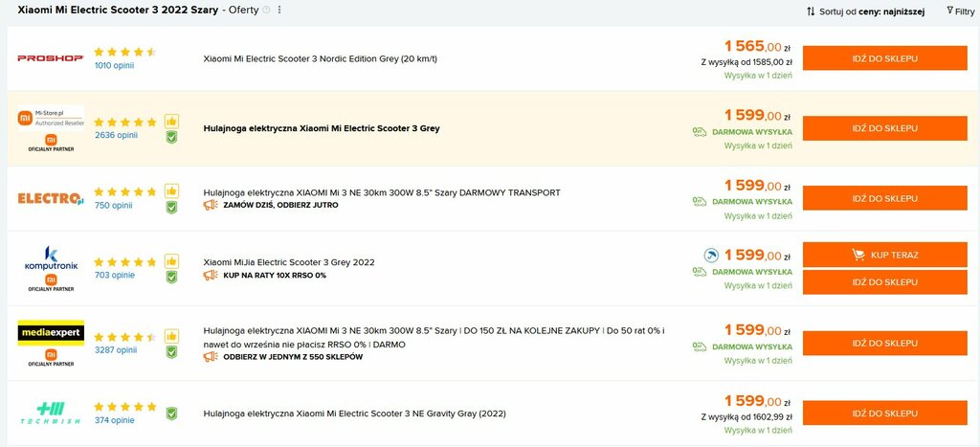Open the Komputronik store logo
This screenshot has height=447, width=980.
coord(51,258)
